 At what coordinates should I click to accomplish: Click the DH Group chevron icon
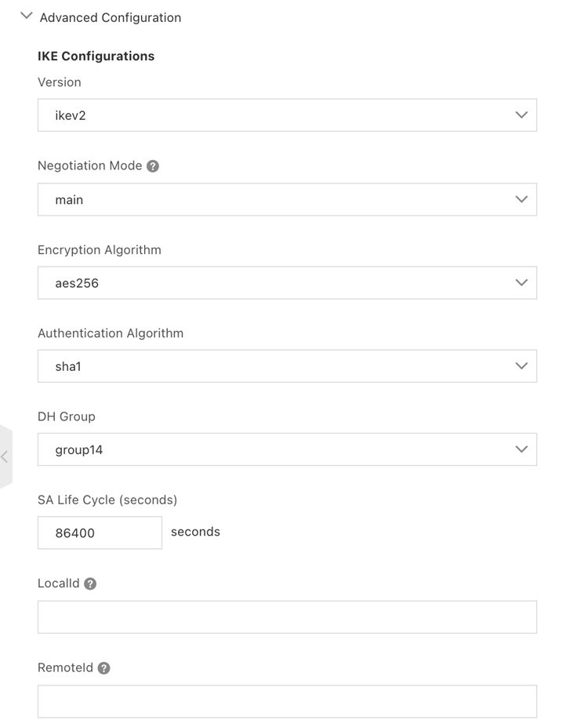coord(521,449)
